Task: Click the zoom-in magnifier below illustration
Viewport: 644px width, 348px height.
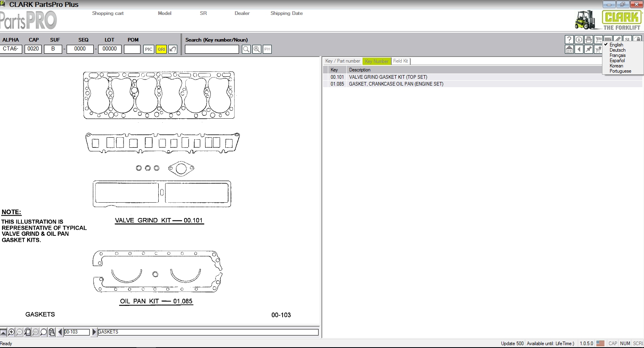Action: 11,332
